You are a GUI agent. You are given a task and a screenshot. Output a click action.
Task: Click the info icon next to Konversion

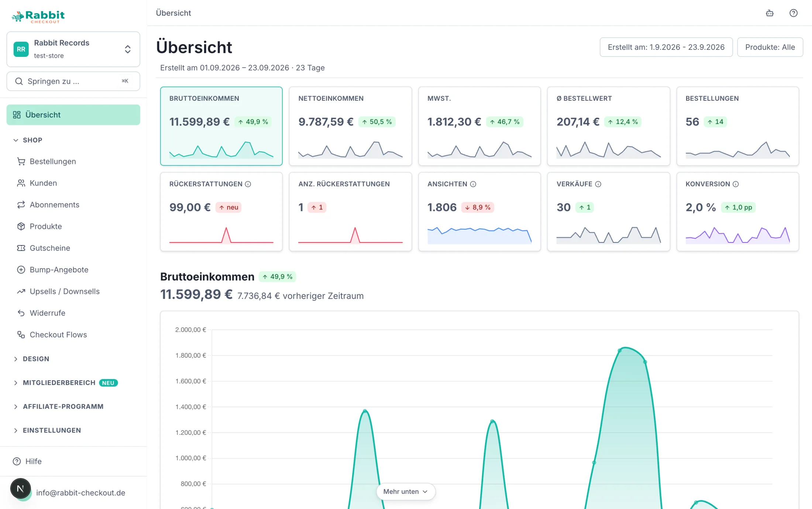(735, 184)
